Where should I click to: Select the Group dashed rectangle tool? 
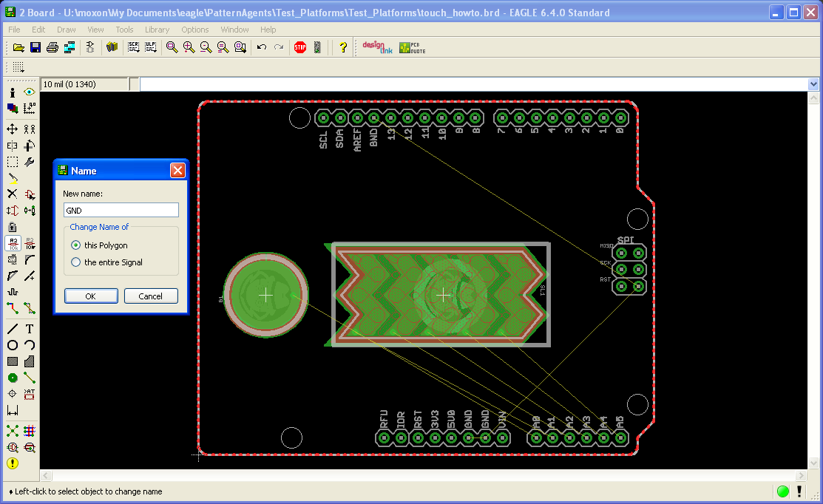tap(13, 162)
